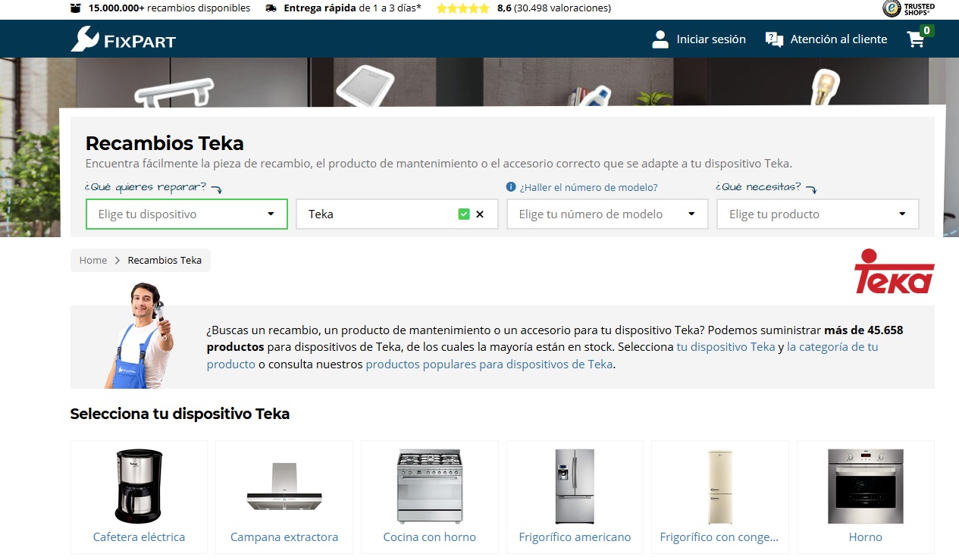Click the blue info icon beside model number help
The height and width of the screenshot is (560, 959).
click(x=511, y=187)
